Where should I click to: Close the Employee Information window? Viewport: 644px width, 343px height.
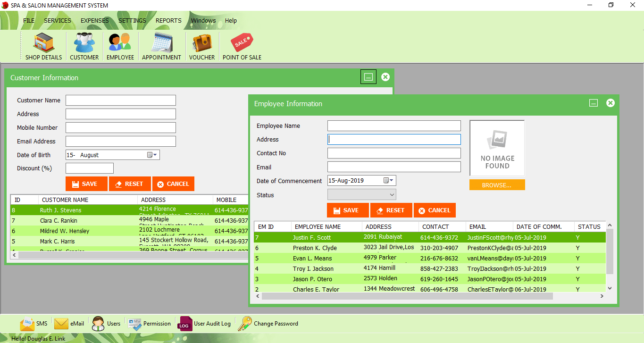point(611,103)
